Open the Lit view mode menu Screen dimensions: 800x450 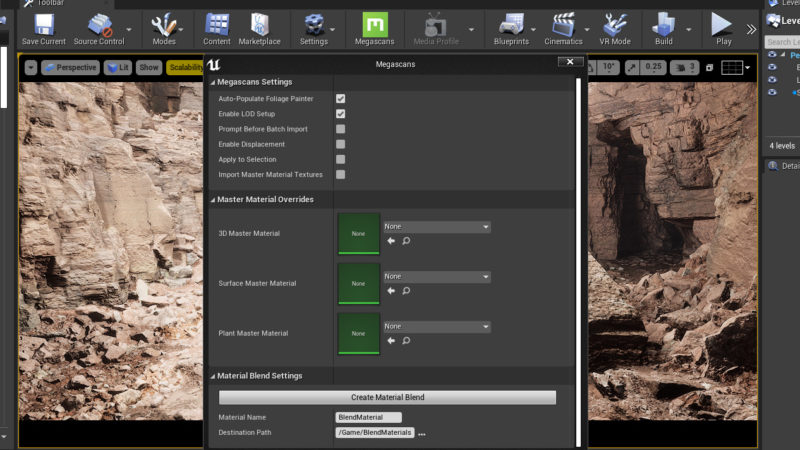[118, 67]
